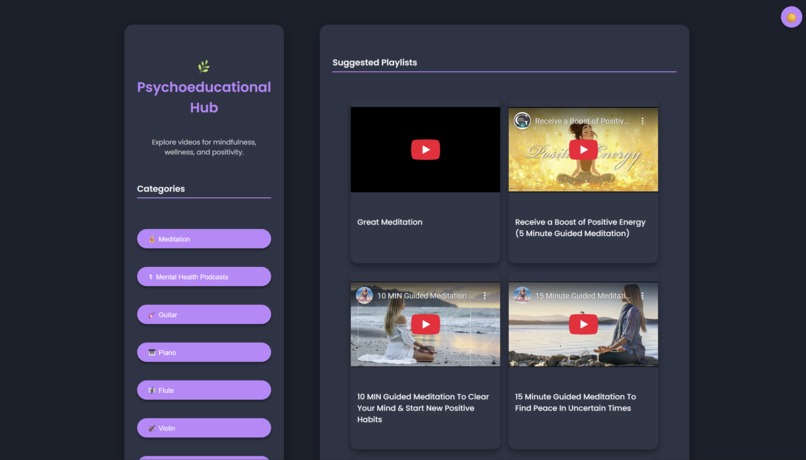Pick the Violin category
806x460 pixels.
point(204,428)
